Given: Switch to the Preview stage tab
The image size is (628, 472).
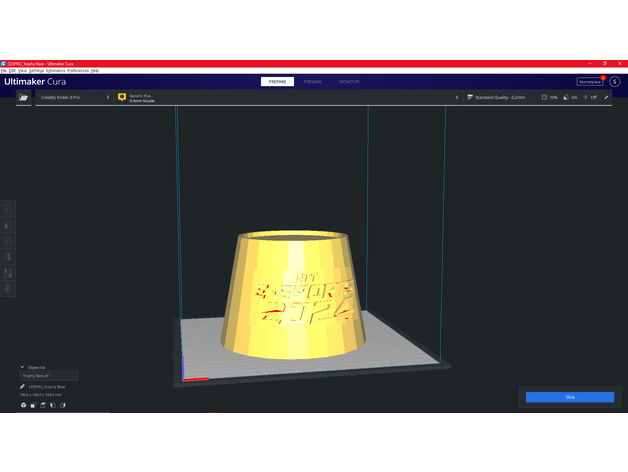Looking at the screenshot, I should [x=313, y=81].
